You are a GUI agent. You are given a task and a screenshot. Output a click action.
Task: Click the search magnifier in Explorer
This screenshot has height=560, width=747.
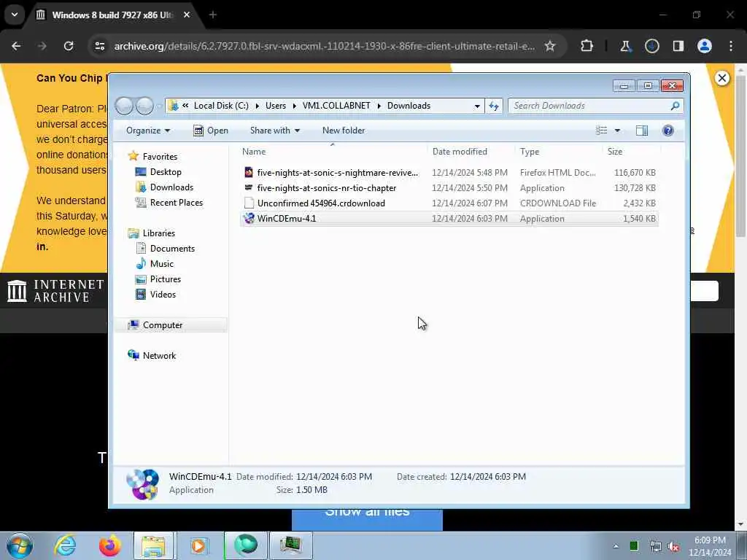pyautogui.click(x=675, y=106)
